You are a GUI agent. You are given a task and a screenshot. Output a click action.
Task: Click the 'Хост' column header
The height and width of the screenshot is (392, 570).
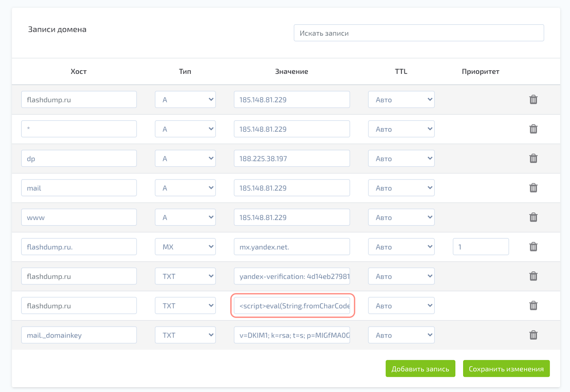[x=79, y=71]
